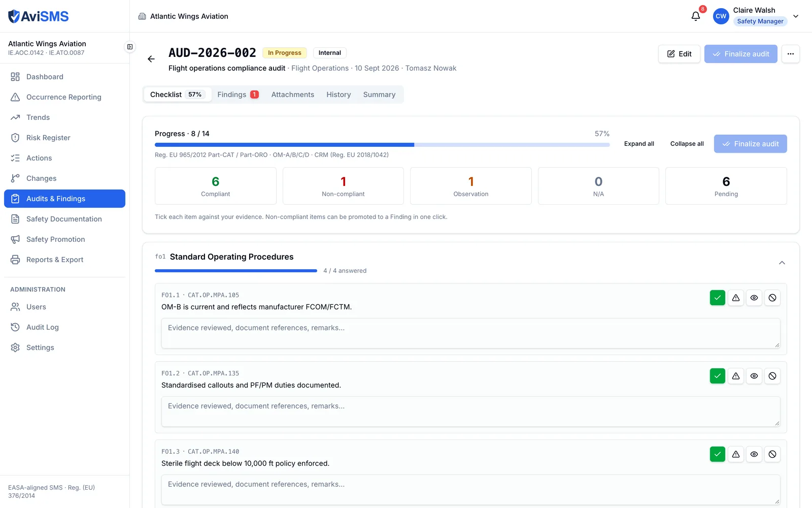
Task: Click the Edit button
Action: tap(679, 54)
